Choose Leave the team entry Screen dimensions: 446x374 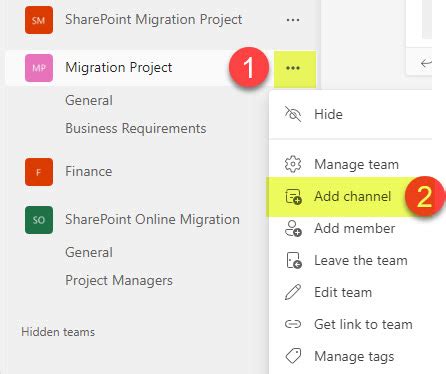351,260
